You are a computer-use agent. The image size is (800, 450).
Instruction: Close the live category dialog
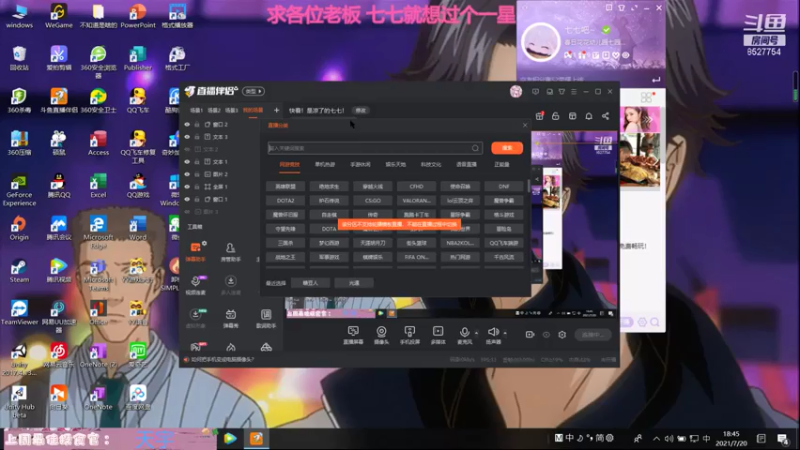point(525,125)
